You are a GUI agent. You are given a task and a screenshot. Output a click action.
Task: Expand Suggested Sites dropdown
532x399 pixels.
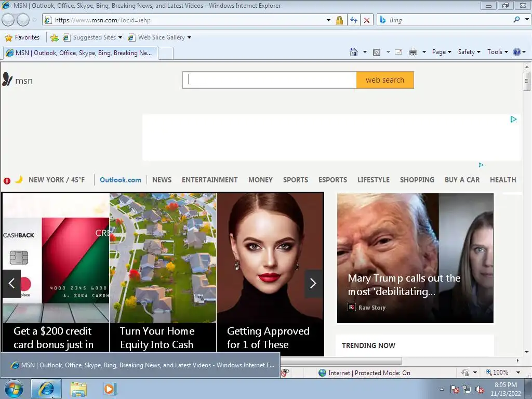[120, 37]
